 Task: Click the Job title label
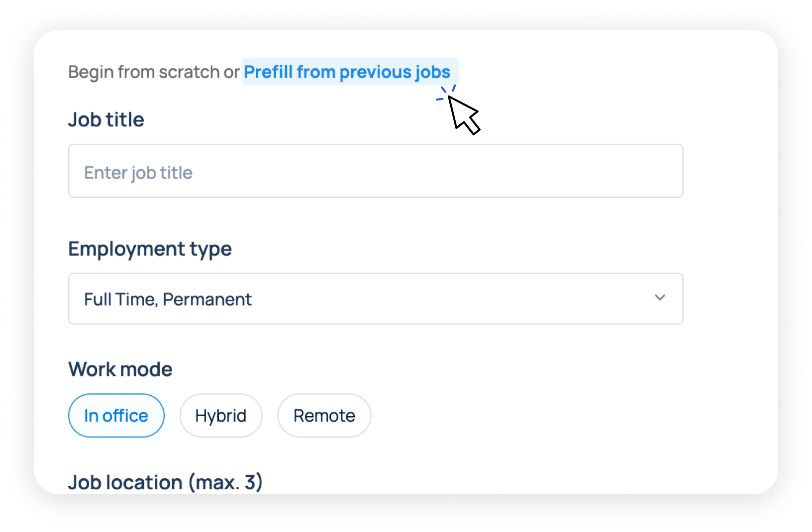click(106, 120)
